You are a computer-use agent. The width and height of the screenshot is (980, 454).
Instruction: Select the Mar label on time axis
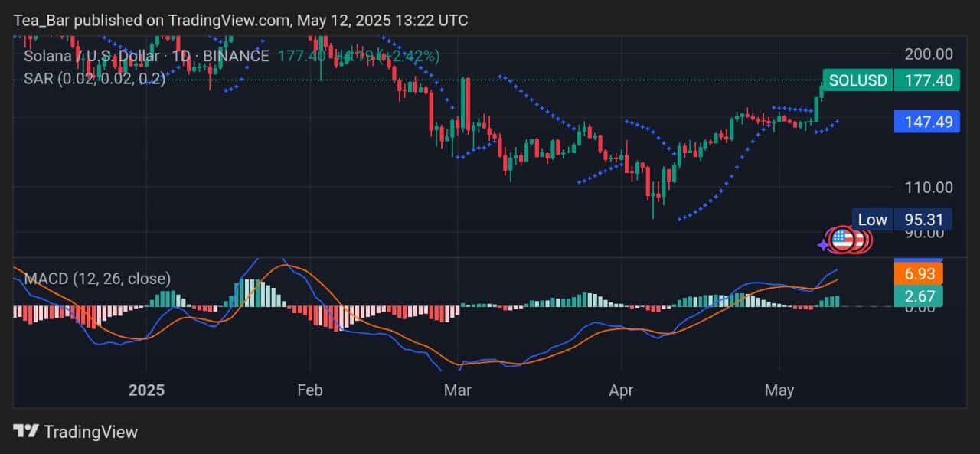pos(458,390)
